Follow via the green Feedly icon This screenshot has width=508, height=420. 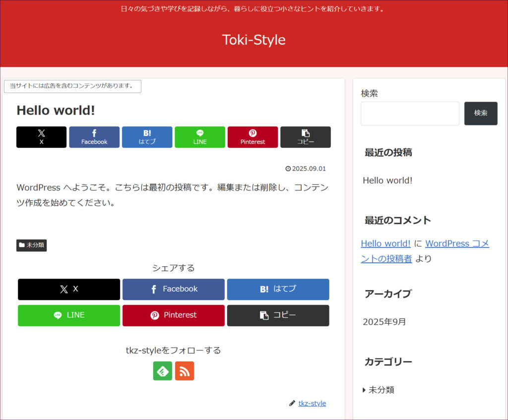click(163, 371)
